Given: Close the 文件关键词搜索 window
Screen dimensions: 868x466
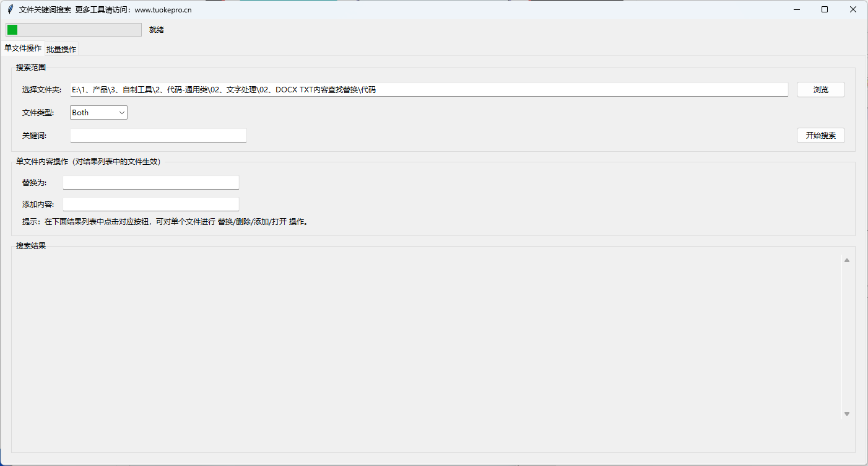Looking at the screenshot, I should 853,9.
